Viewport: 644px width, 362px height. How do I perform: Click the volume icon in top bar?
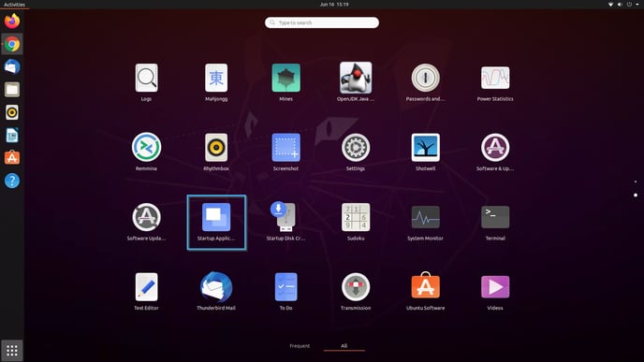pos(620,5)
